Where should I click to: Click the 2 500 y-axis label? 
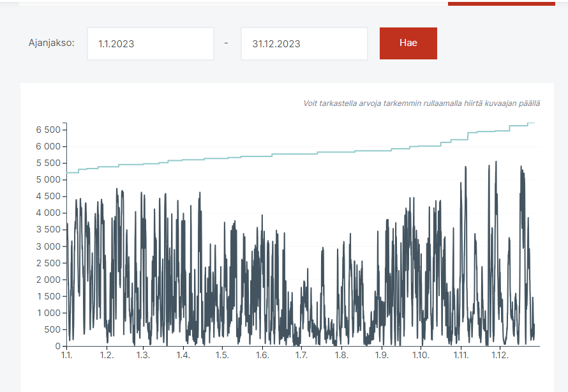[x=48, y=263]
